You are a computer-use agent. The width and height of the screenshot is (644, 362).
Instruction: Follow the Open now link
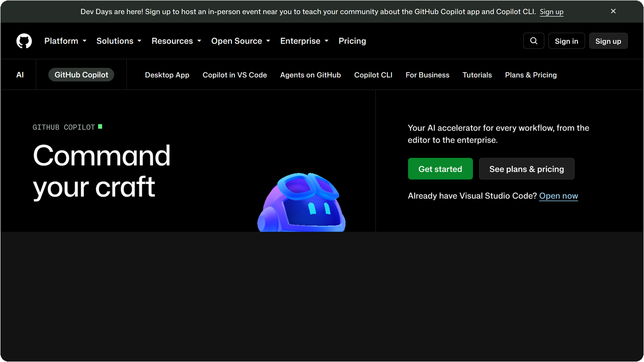coord(558,196)
